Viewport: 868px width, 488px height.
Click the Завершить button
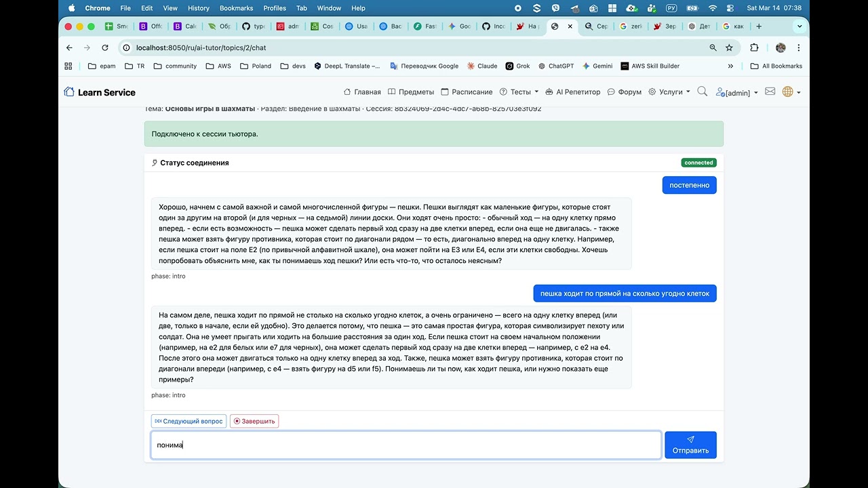pyautogui.click(x=254, y=421)
